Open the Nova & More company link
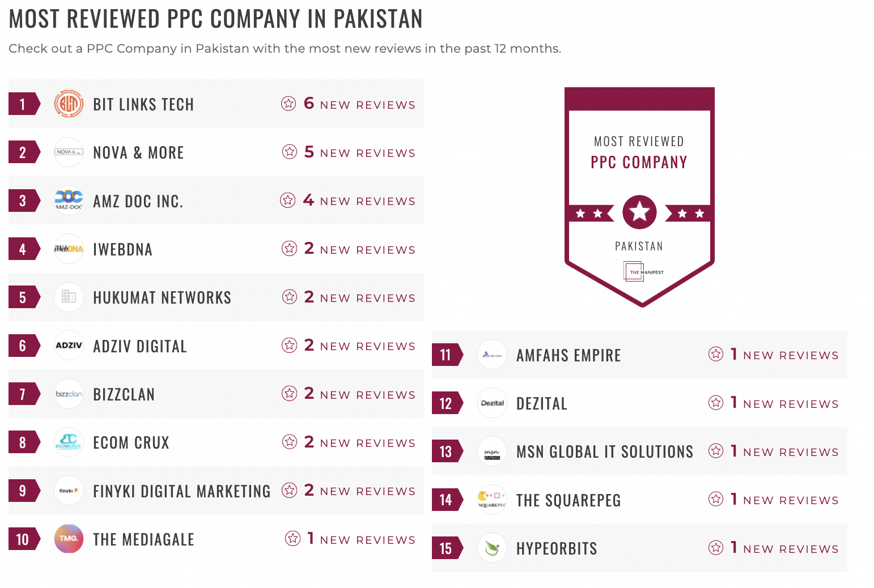The width and height of the screenshot is (874, 588). [x=138, y=153]
